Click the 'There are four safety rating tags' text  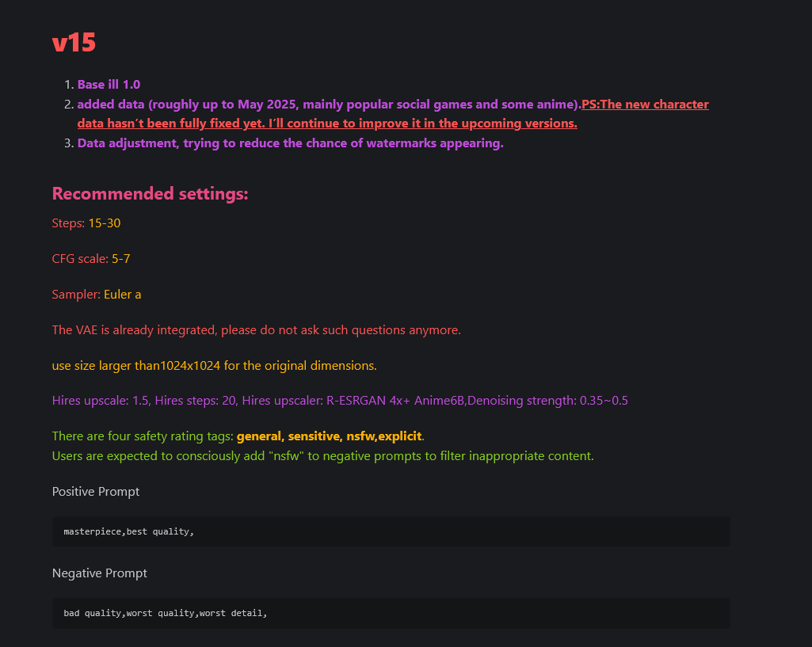[143, 436]
